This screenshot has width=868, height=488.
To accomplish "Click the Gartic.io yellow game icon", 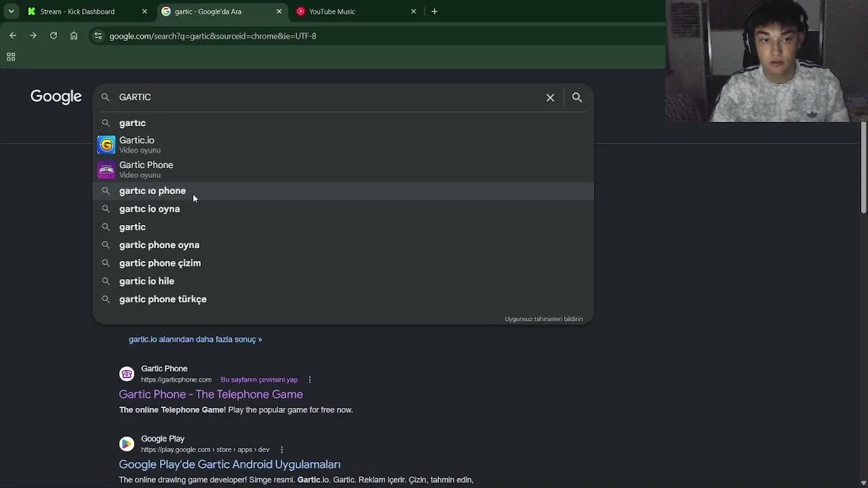I will [106, 144].
